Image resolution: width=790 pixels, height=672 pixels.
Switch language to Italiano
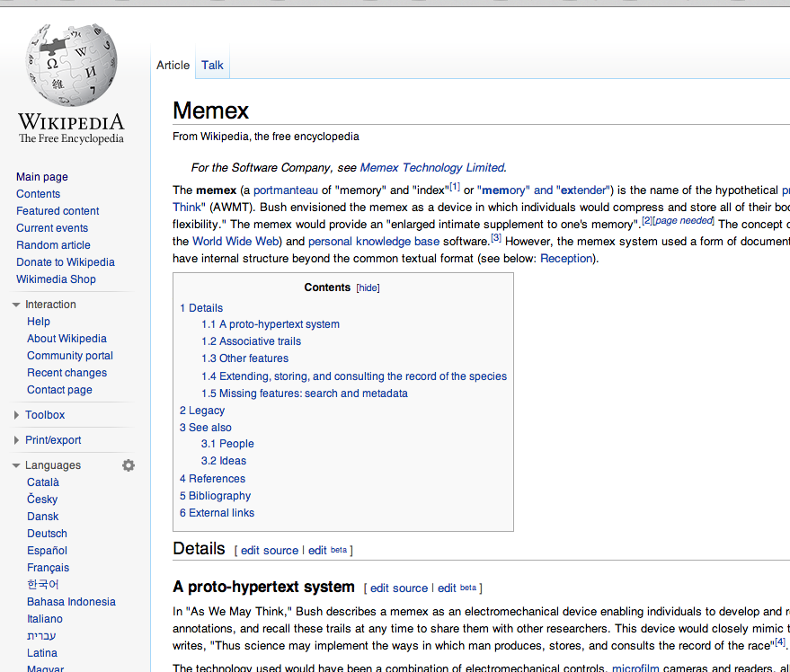tap(45, 619)
